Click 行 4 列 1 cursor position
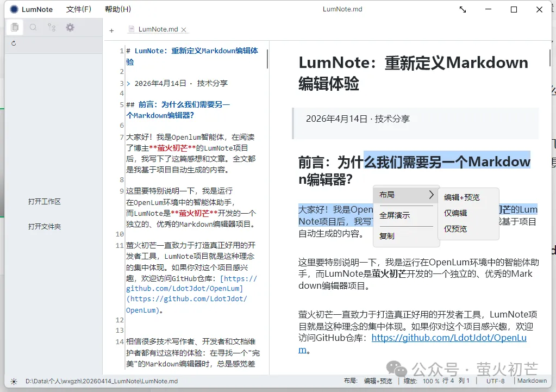The width and height of the screenshot is (556, 392). 455,381
